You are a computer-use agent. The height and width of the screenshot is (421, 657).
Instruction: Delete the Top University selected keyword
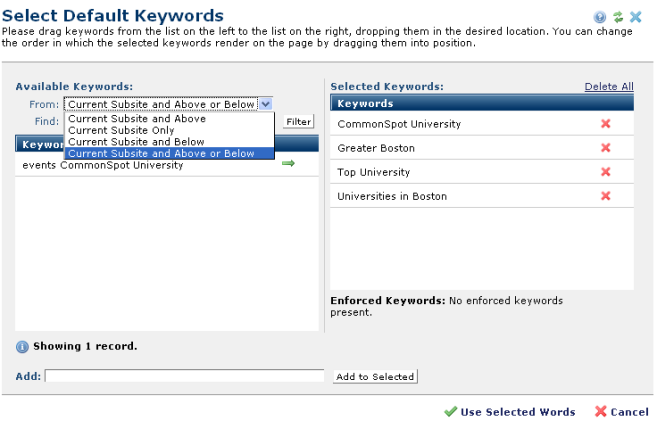(x=604, y=172)
